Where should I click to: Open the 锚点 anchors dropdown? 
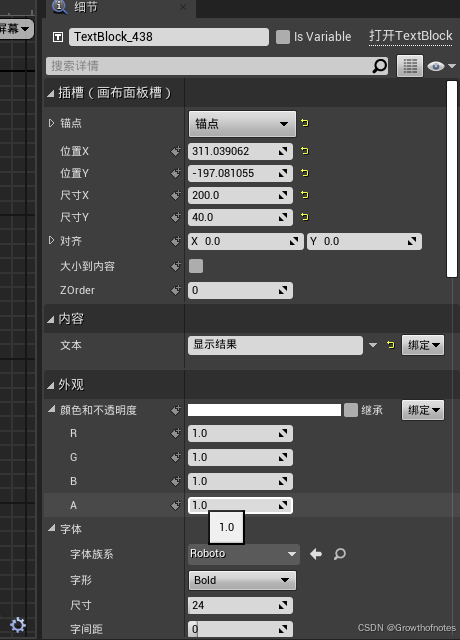coord(242,124)
